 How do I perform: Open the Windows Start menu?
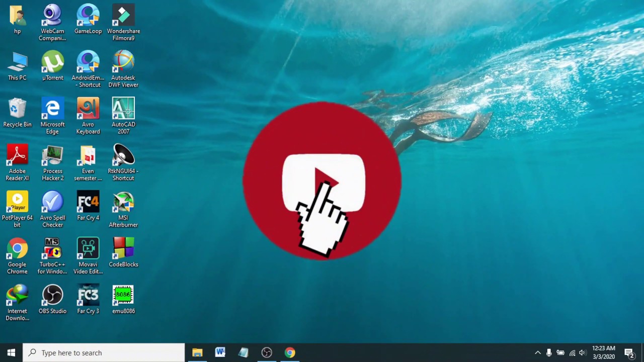pyautogui.click(x=11, y=352)
